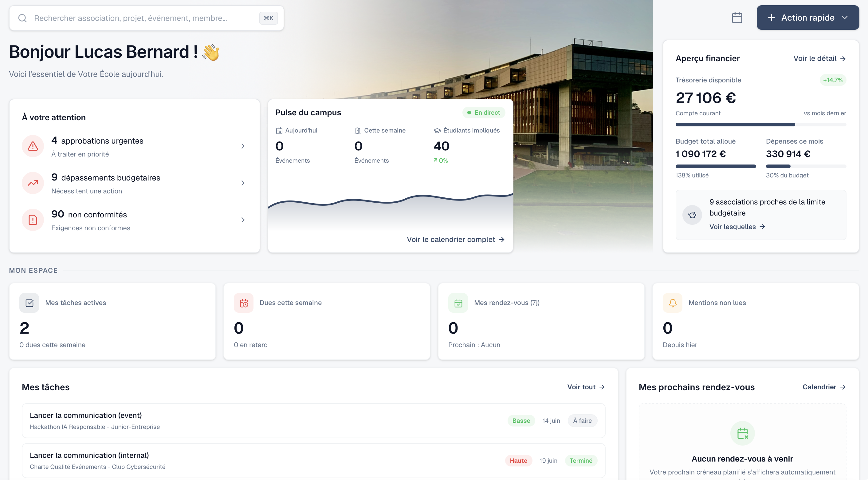Click the graduation cap icon for Étudiants impliqués
The width and height of the screenshot is (868, 480).
[437, 131]
